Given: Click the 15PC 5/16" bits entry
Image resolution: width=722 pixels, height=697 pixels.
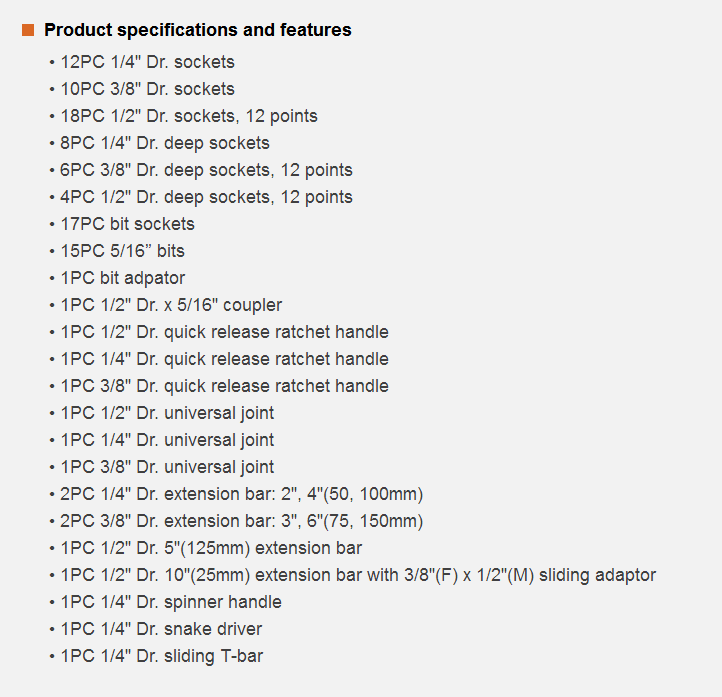Looking at the screenshot, I should (x=122, y=251).
